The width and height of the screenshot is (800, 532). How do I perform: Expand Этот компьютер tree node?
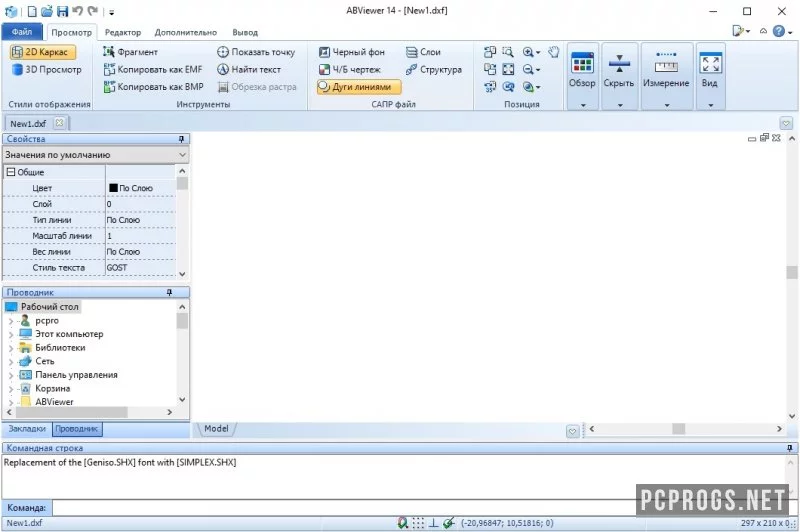click(11, 335)
